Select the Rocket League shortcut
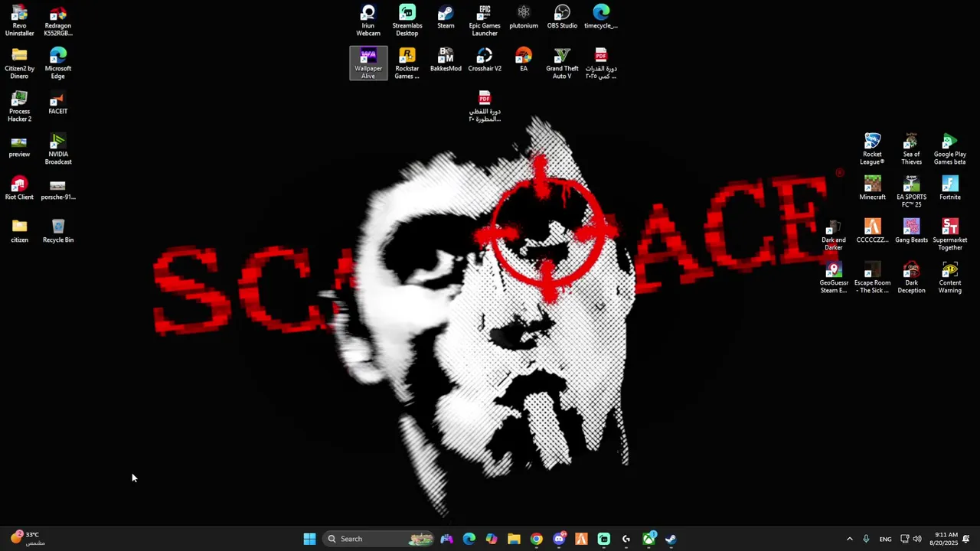 click(x=872, y=149)
